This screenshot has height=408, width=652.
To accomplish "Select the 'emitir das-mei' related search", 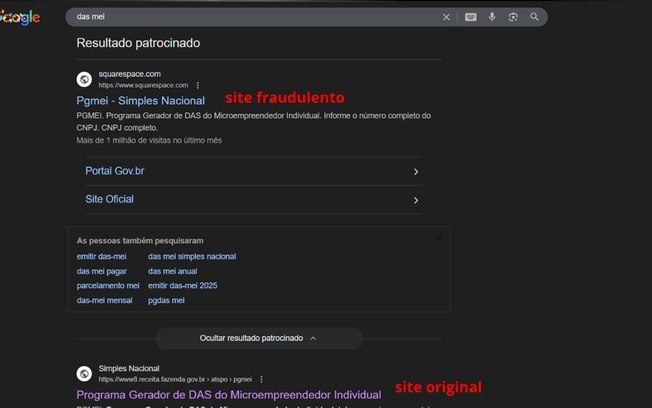I will [x=102, y=256].
